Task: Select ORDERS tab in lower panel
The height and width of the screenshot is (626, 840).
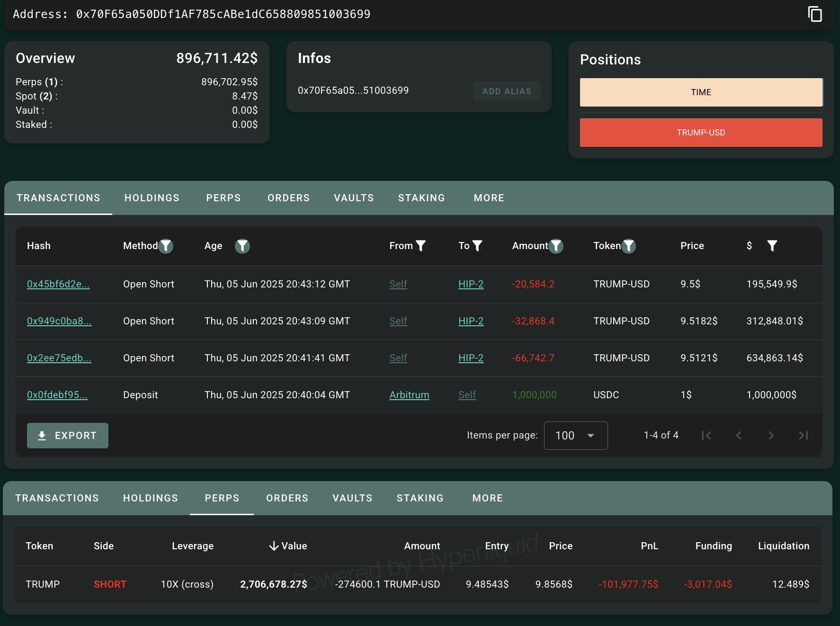Action: click(287, 498)
